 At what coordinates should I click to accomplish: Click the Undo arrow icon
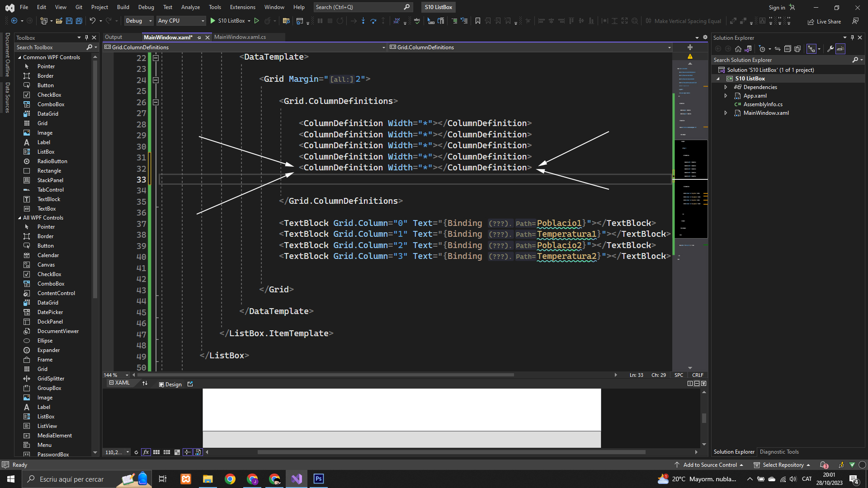(x=92, y=21)
